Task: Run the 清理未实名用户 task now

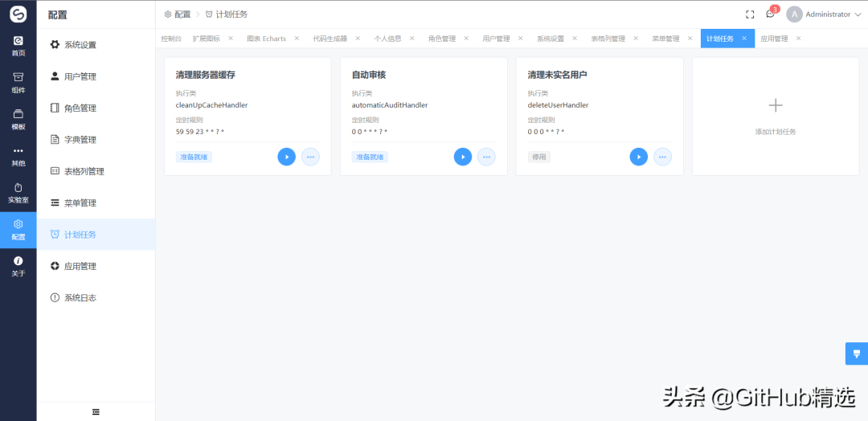Action: coord(639,157)
